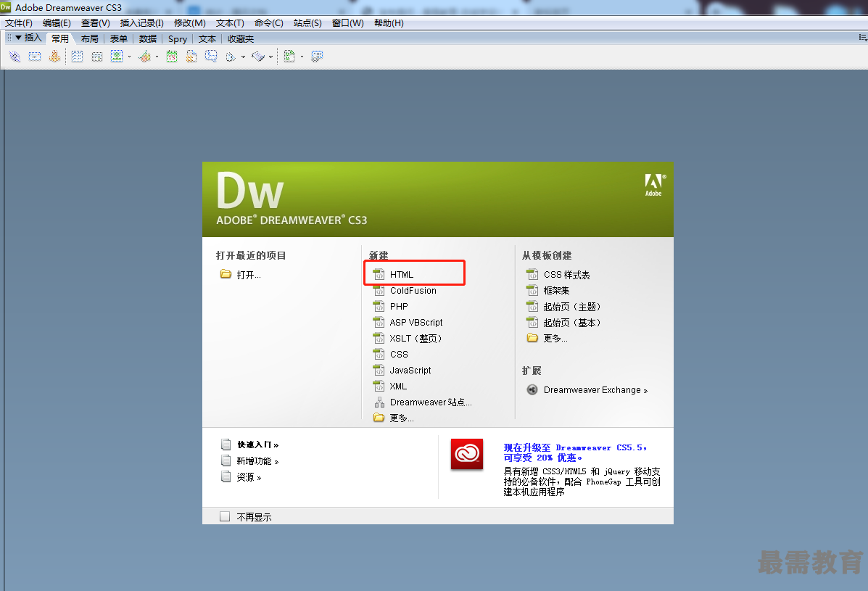Click the Script insert icon
The height and width of the screenshot is (591, 868).
(258, 57)
